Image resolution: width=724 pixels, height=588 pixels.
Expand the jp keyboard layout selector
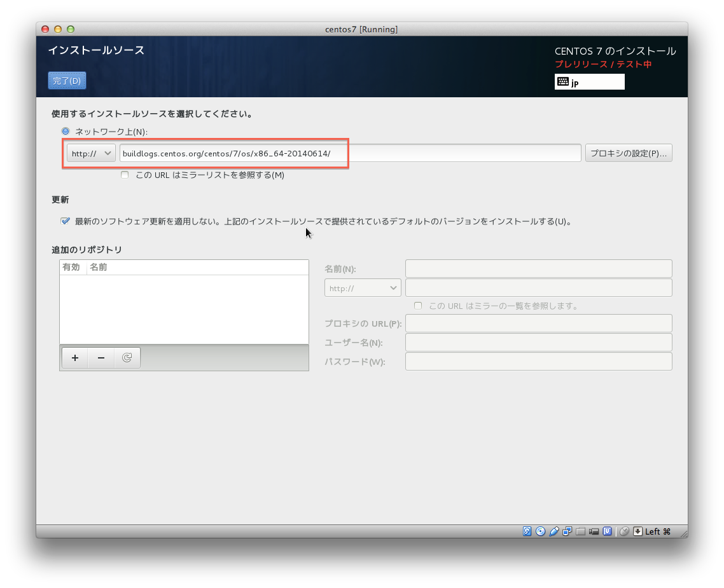(589, 81)
